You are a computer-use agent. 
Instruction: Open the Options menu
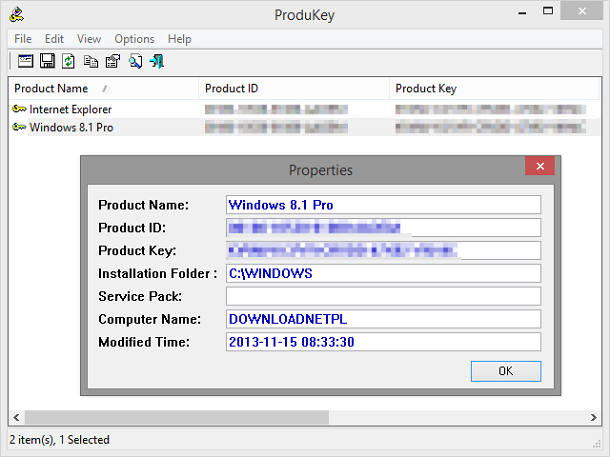point(135,39)
